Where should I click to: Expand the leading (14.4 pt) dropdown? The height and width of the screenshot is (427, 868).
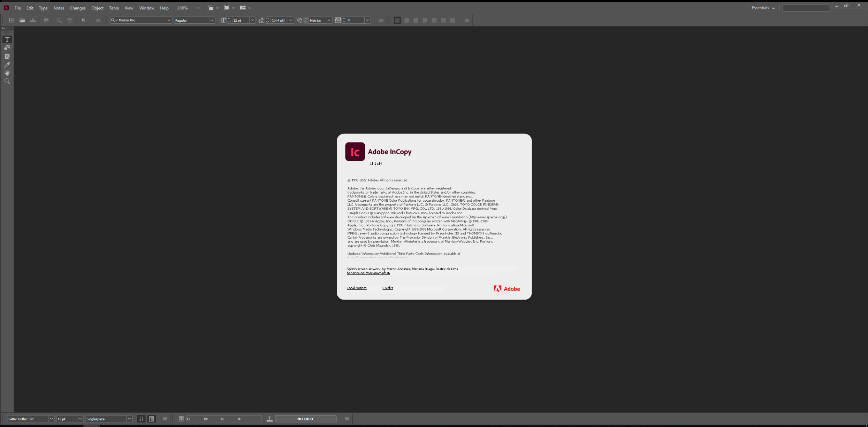click(x=291, y=20)
